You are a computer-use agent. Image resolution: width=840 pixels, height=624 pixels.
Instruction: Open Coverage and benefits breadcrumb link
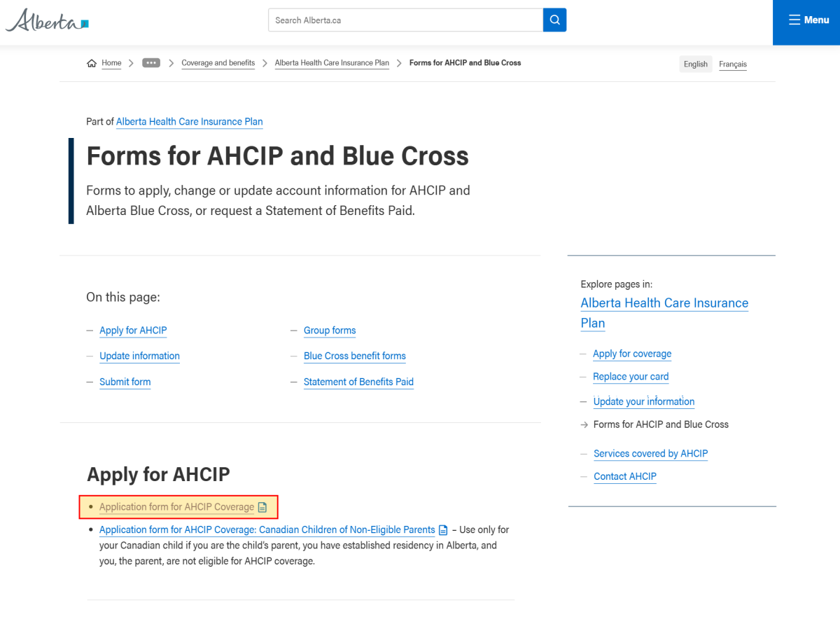[218, 62]
